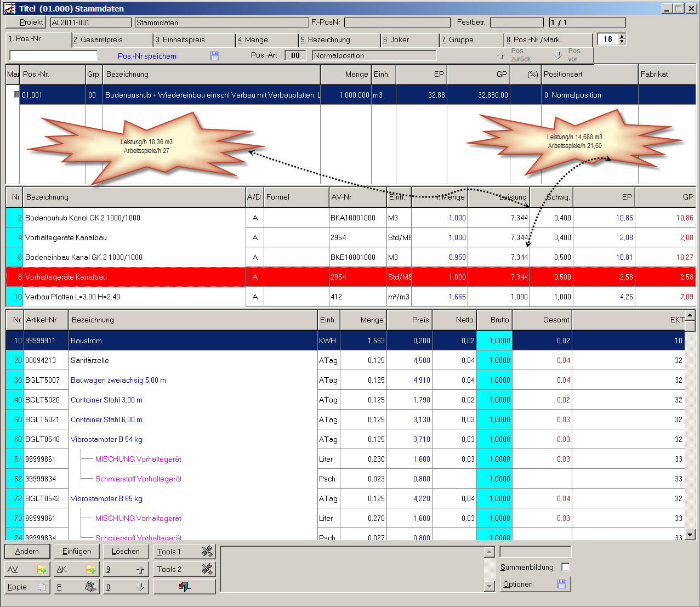The image size is (700, 607).
Task: Toggle the marker box for position 01.001
Action: point(16,95)
